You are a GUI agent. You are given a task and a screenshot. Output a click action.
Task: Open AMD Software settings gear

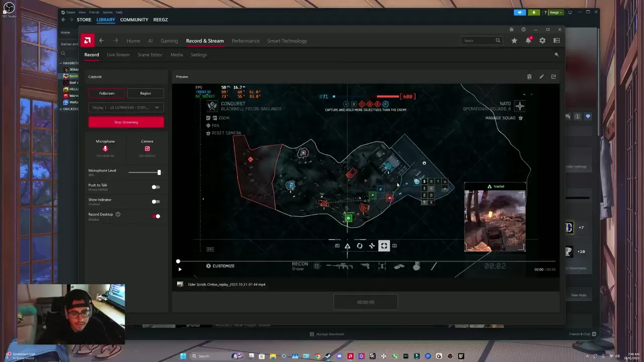tap(542, 41)
